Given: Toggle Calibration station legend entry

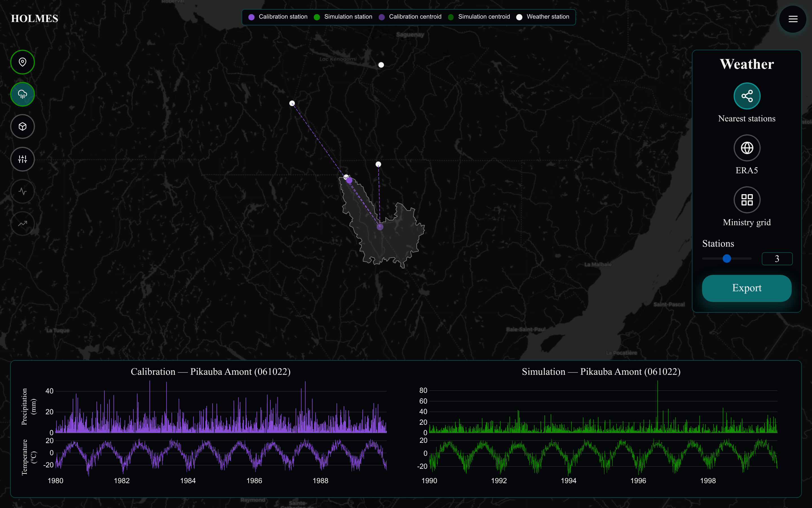Looking at the screenshot, I should click(x=278, y=17).
